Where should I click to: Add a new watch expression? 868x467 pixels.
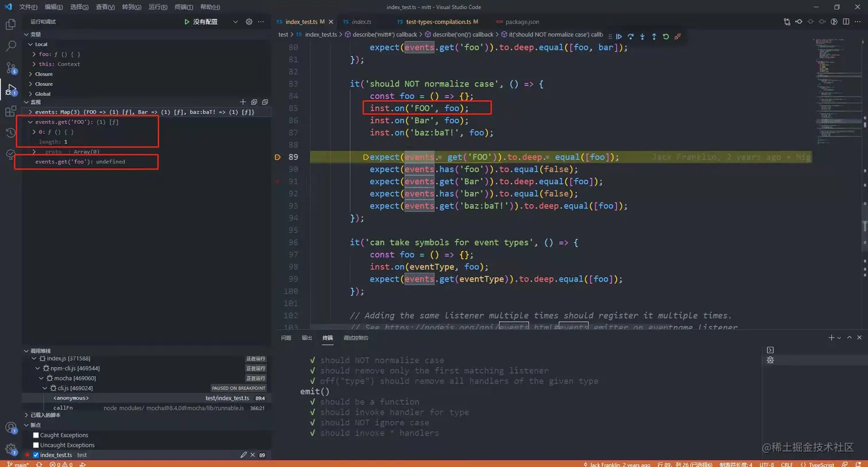coord(243,102)
